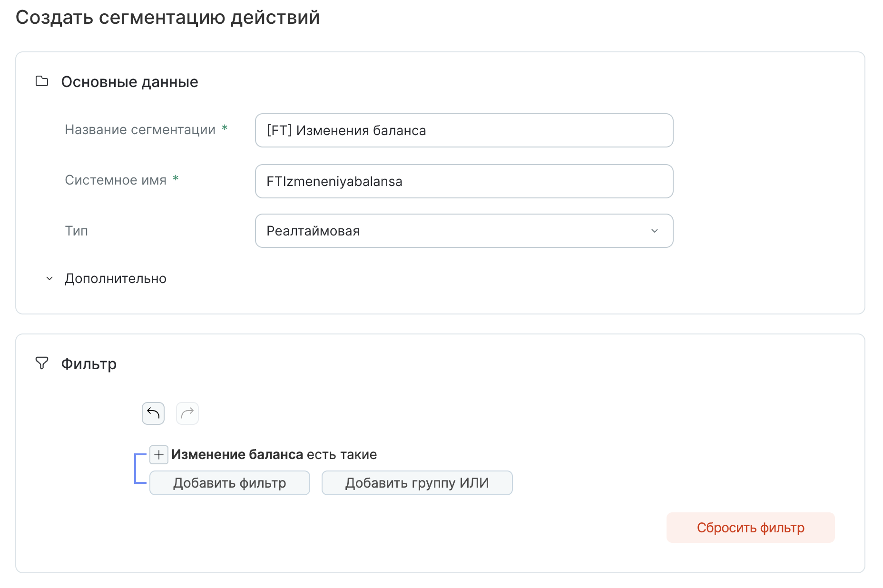Click the funnel icon beside Фильтр
This screenshot has height=588, width=883.
[x=42, y=363]
